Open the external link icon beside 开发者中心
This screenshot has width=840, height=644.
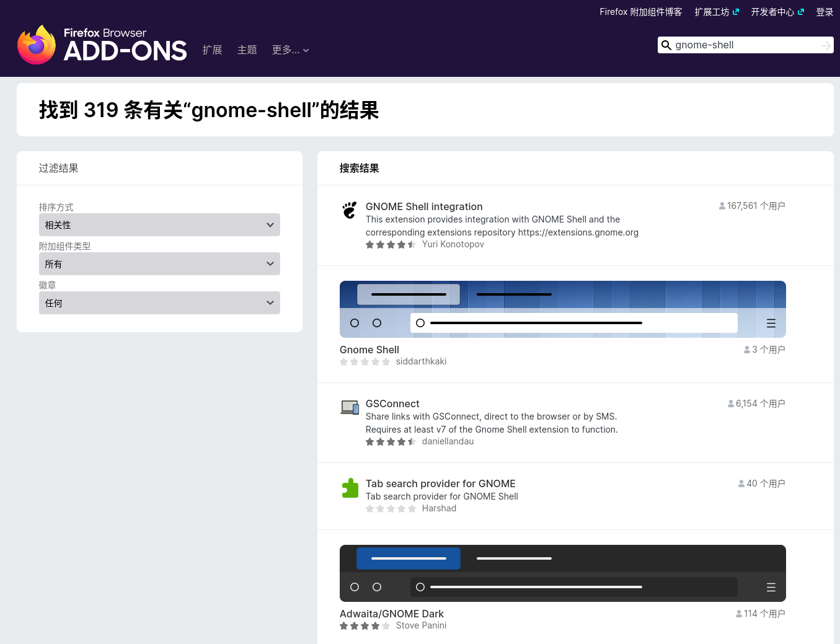(801, 12)
